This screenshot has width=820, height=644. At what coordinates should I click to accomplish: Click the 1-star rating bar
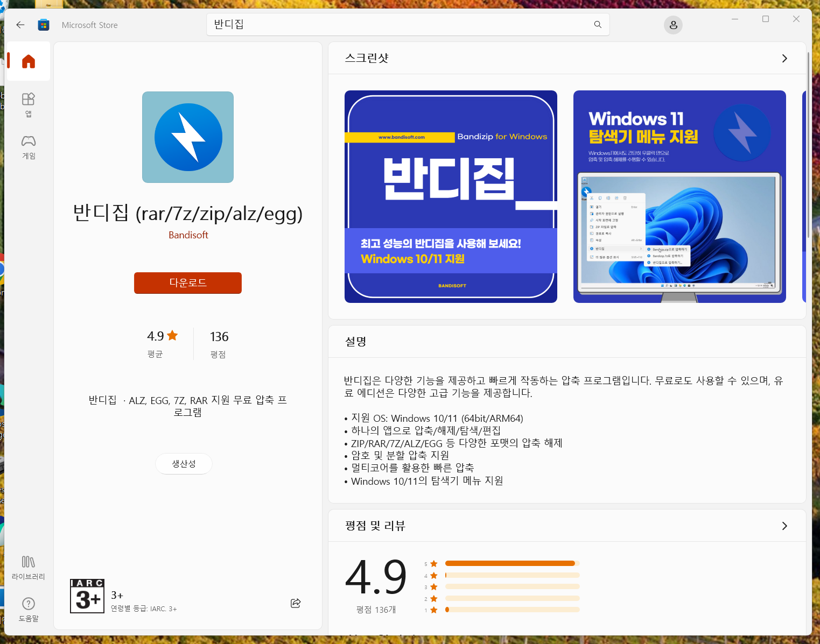[512, 610]
